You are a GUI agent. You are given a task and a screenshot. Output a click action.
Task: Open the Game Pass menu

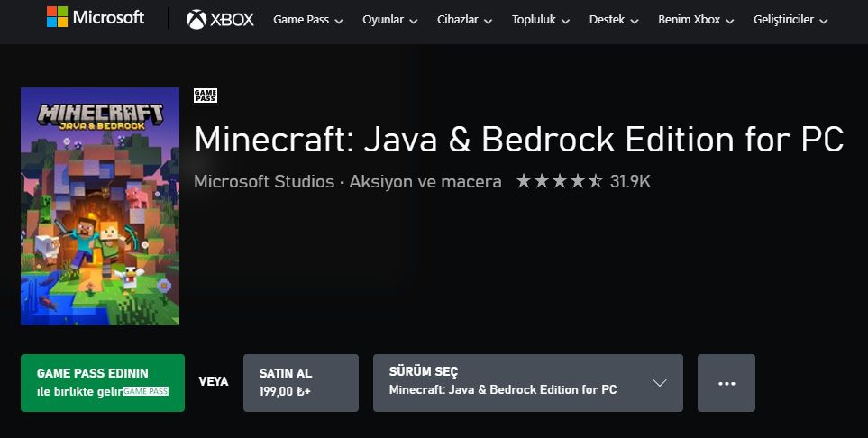click(307, 20)
